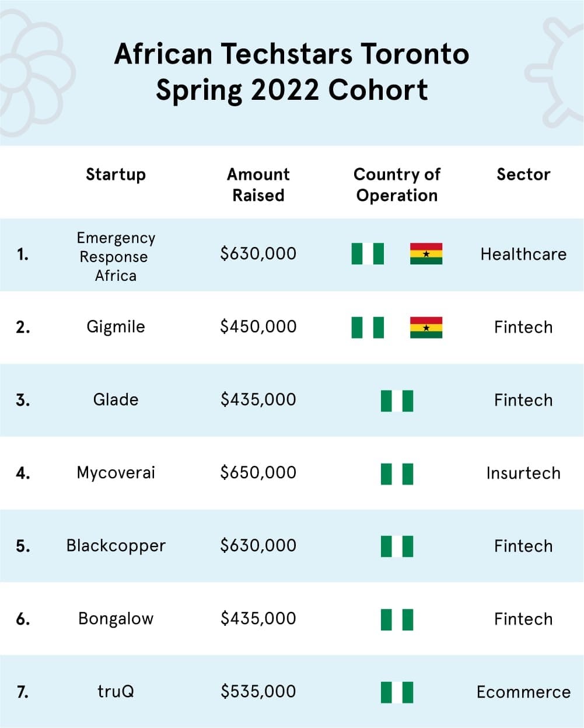Select the Sector column header

tap(523, 175)
